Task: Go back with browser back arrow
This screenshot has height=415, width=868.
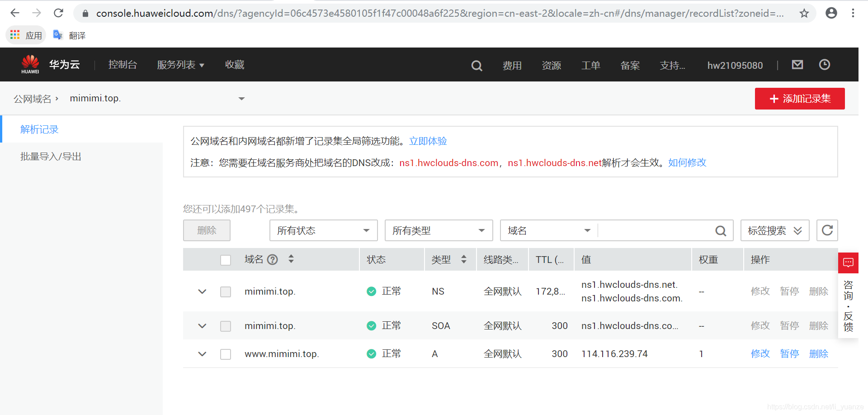Action: (x=15, y=13)
